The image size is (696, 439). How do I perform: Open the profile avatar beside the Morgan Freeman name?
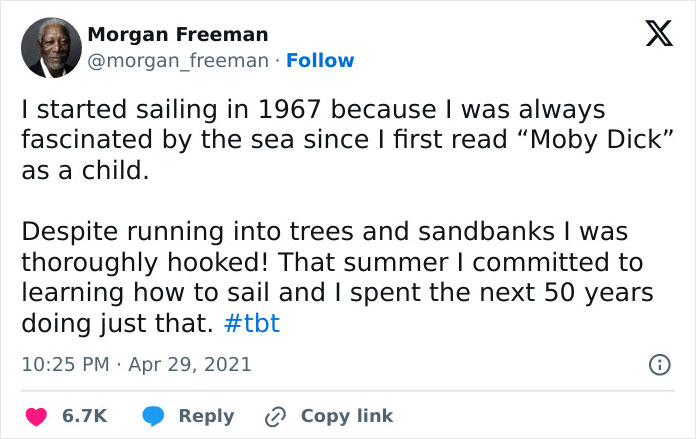click(49, 48)
